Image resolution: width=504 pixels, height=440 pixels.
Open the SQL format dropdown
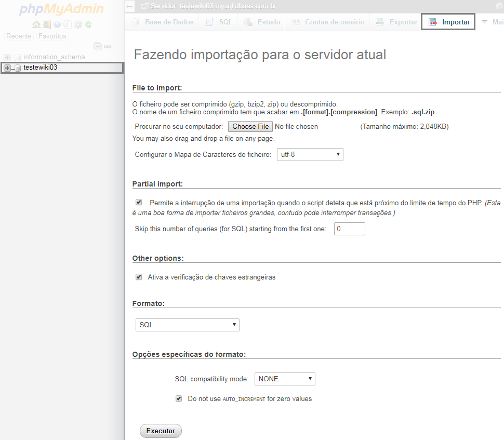click(188, 325)
